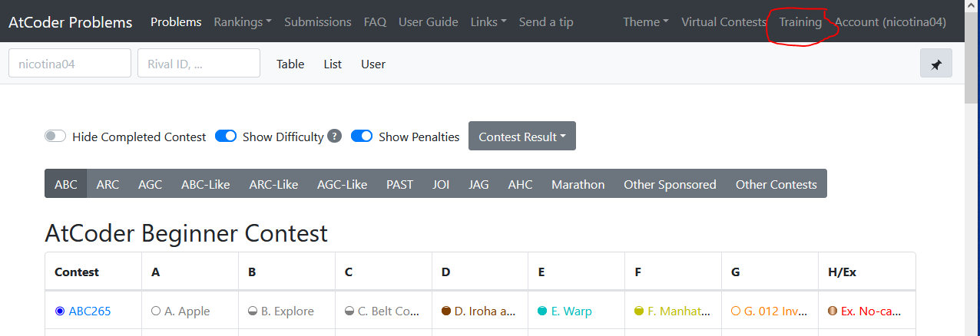Open the Training page link
980x336 pixels.
coord(800,21)
